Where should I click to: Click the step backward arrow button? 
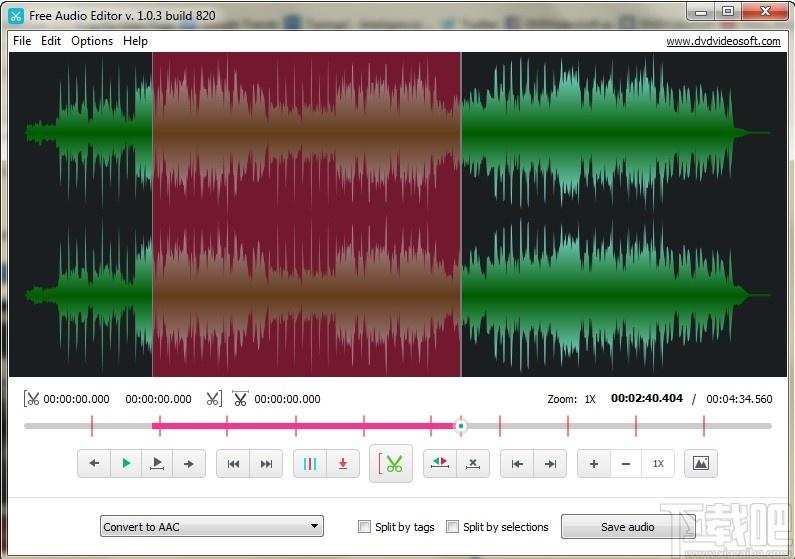[94, 463]
